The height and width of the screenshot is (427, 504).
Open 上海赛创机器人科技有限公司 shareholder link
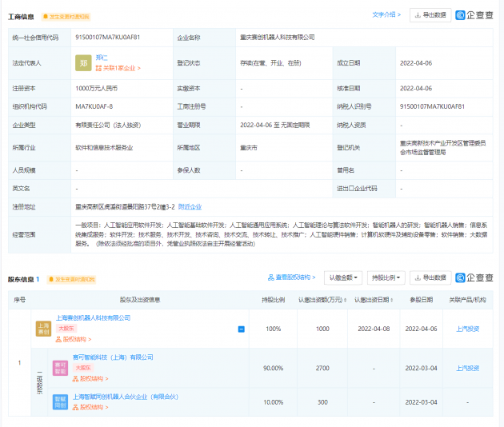pyautogui.click(x=94, y=318)
